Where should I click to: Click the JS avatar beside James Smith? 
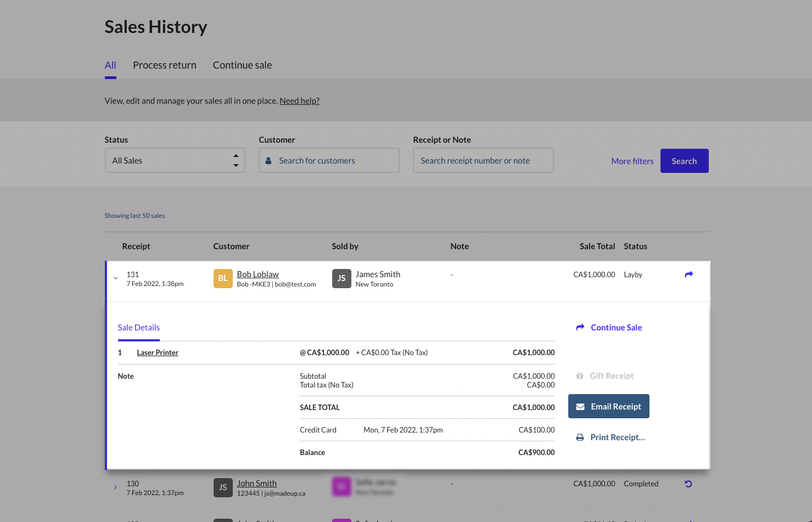(x=341, y=278)
